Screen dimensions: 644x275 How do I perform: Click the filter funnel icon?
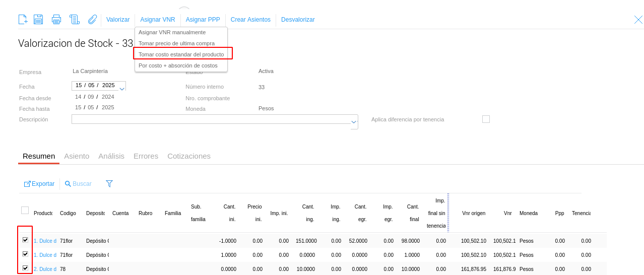[109, 184]
